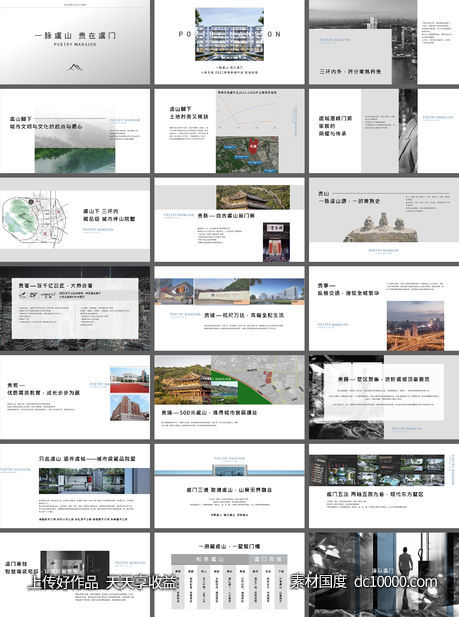Click the dark collage strip of garden photos
The image size is (459, 617).
377,470
